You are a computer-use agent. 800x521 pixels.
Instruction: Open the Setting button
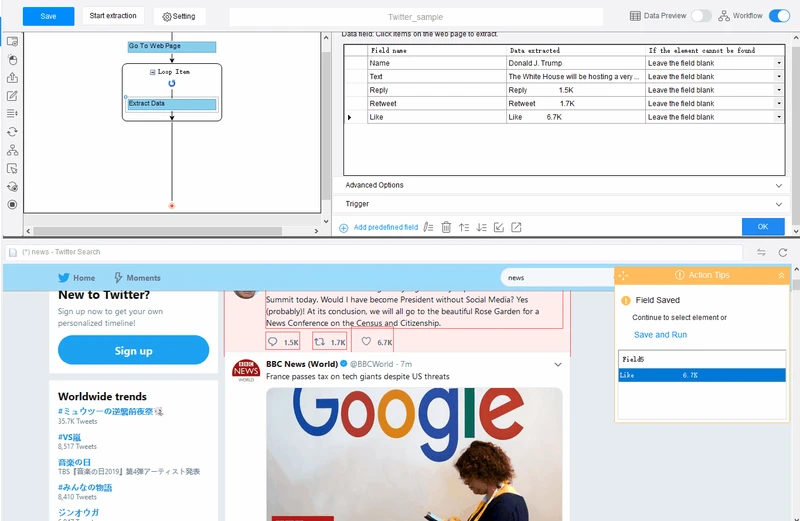coord(179,16)
